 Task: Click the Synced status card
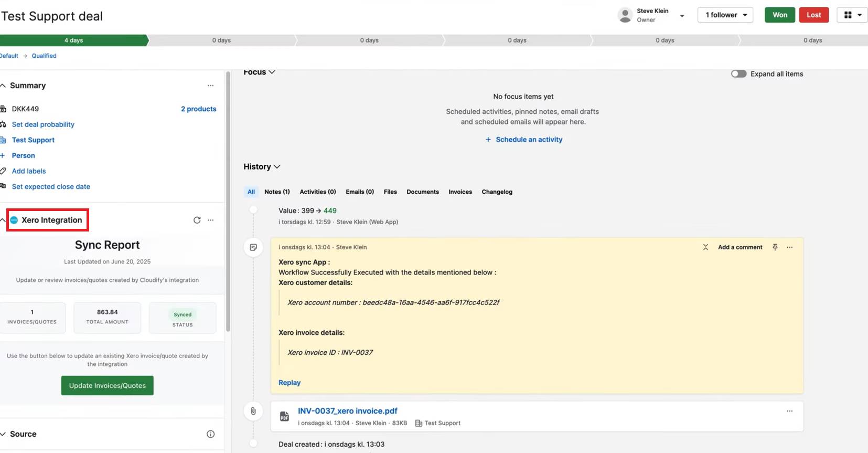[183, 318]
